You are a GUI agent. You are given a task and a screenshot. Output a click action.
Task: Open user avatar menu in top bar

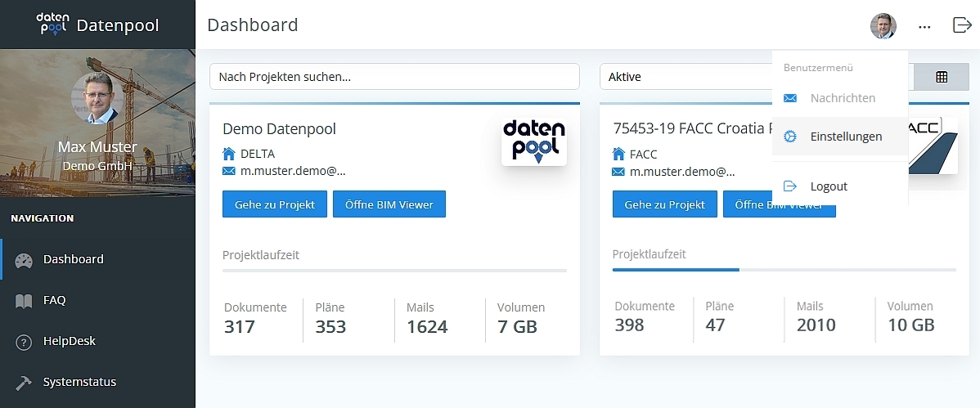coord(883,26)
